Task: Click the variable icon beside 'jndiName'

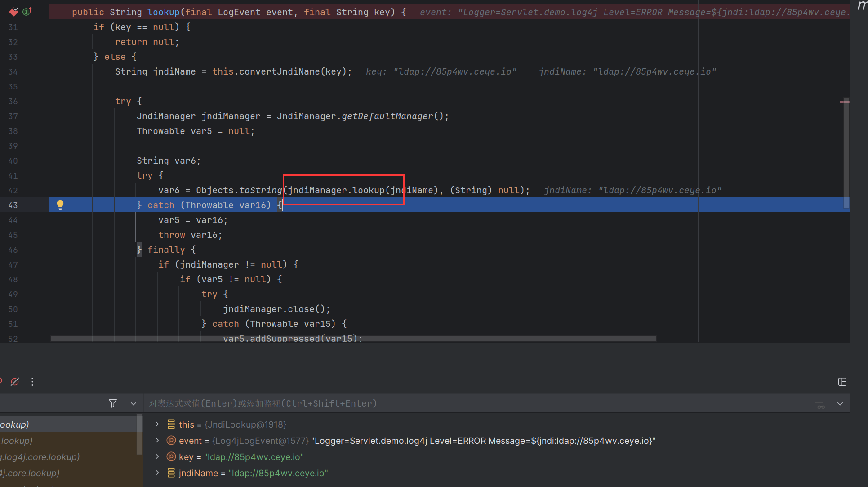Action: point(171,473)
